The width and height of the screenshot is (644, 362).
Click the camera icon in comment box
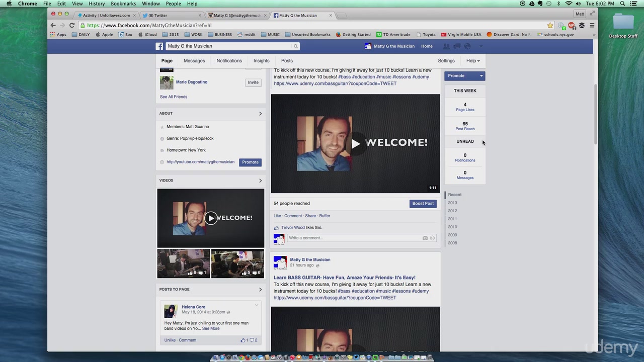pyautogui.click(x=425, y=238)
